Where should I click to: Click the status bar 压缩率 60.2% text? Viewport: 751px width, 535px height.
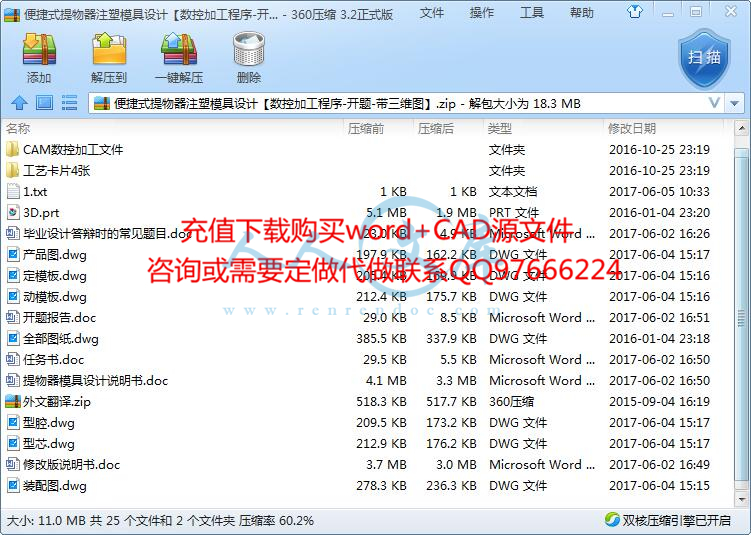pos(276,520)
